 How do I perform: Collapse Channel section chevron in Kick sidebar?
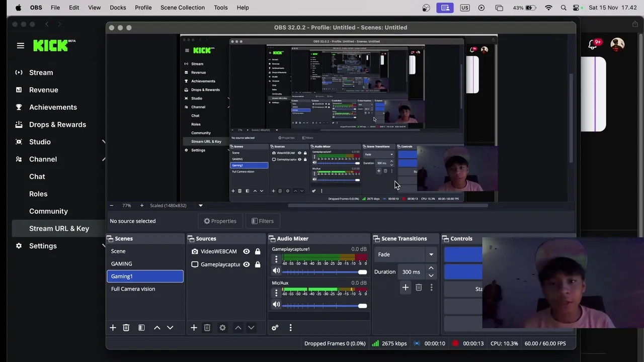pos(104,159)
